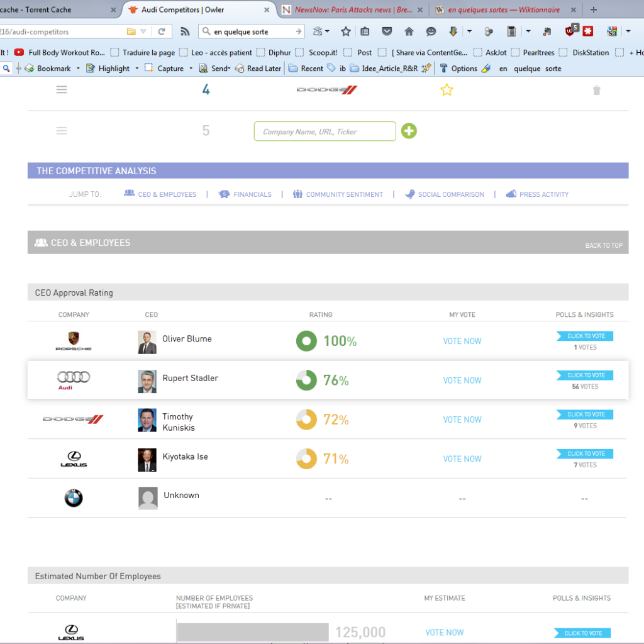Reload page using the refresh icon
Viewport: 644px width, 644px height.
162,31
